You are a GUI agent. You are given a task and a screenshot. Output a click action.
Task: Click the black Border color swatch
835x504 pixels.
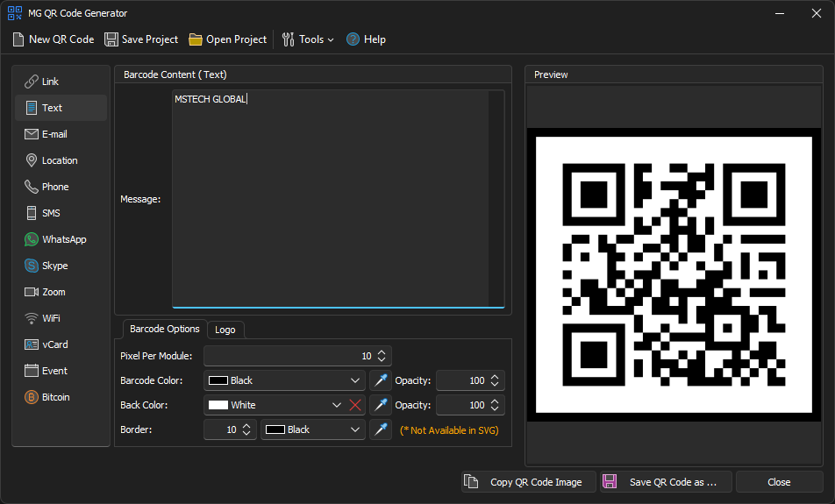pyautogui.click(x=275, y=429)
